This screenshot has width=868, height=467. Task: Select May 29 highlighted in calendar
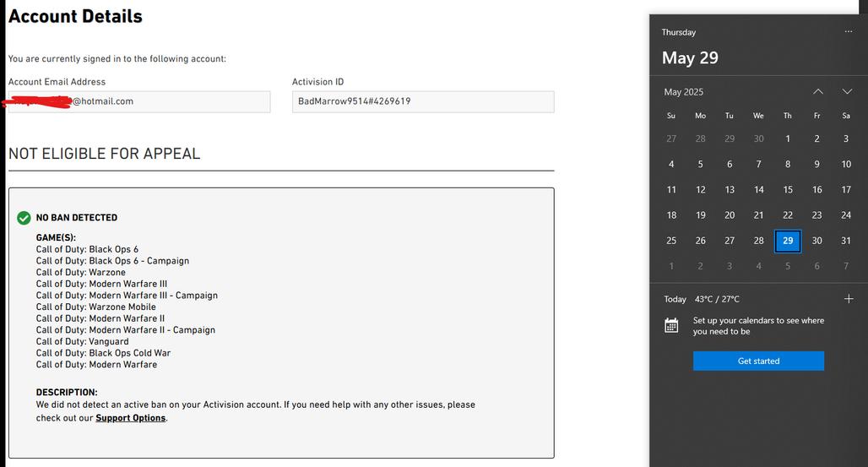click(x=788, y=241)
